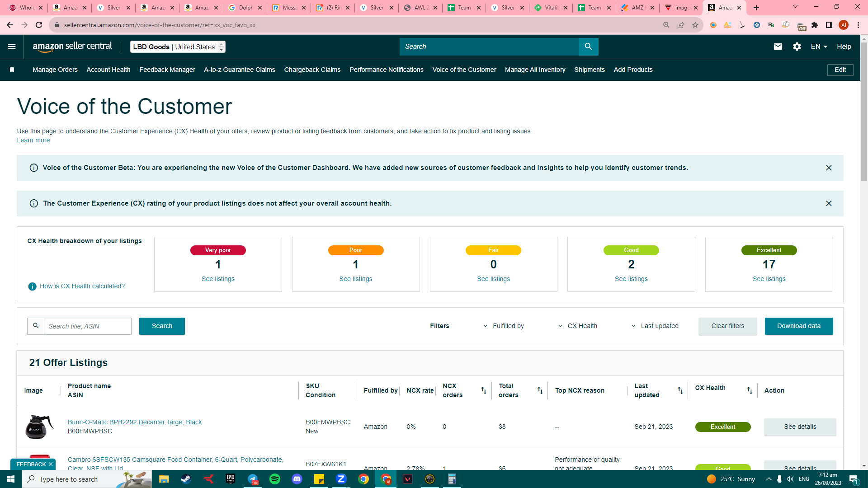Open Add Products menu item
The width and height of the screenshot is (868, 488).
coord(633,70)
